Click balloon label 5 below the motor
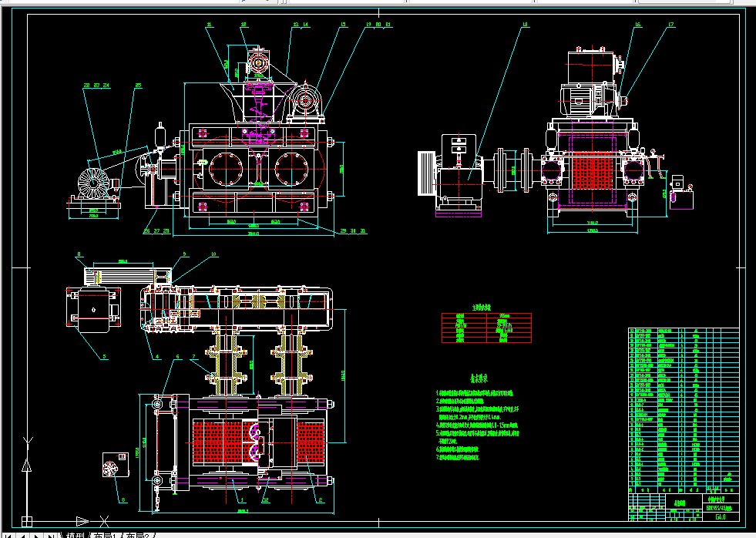This screenshot has height=538, width=756. pos(104,357)
